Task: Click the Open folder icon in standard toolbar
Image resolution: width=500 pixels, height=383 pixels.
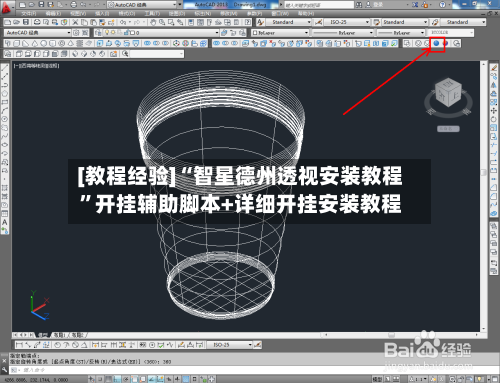Action: [x=16, y=22]
